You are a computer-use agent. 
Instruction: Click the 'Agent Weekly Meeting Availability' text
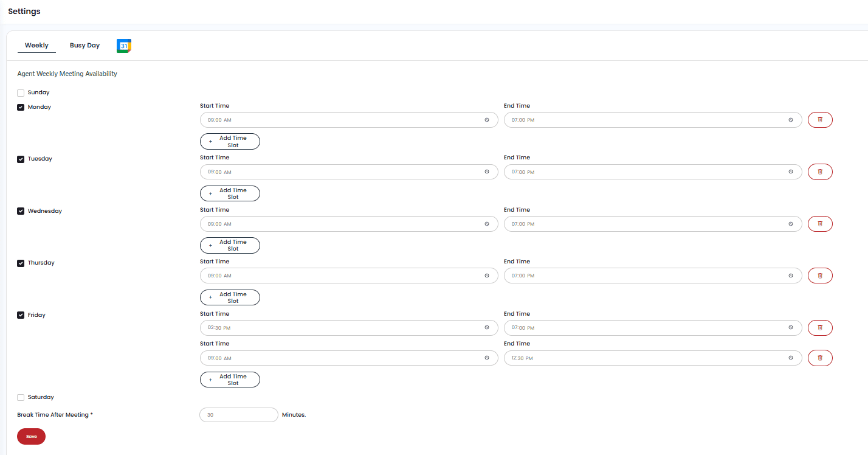[67, 74]
